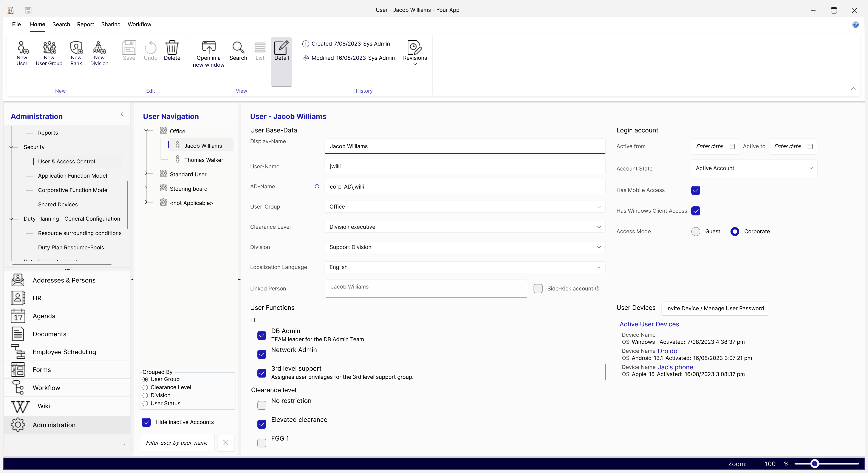Open the HR module
This screenshot has width=868, height=473.
[x=67, y=298]
